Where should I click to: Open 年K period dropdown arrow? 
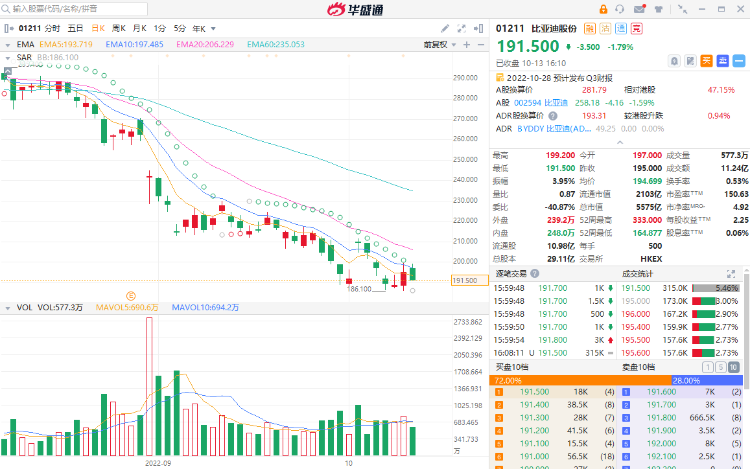pyautogui.click(x=213, y=29)
